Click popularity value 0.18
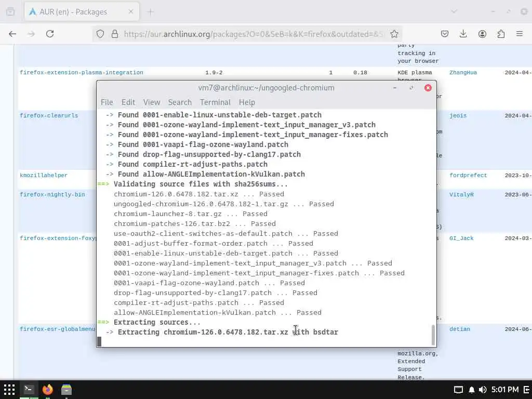 pyautogui.click(x=360, y=73)
